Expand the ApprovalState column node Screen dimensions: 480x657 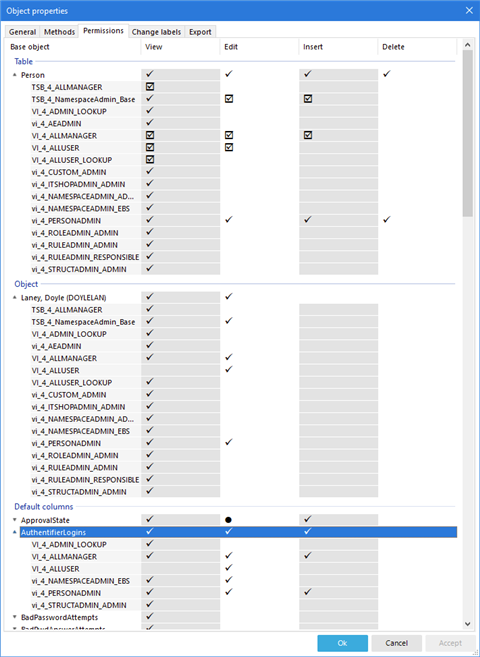(15, 520)
